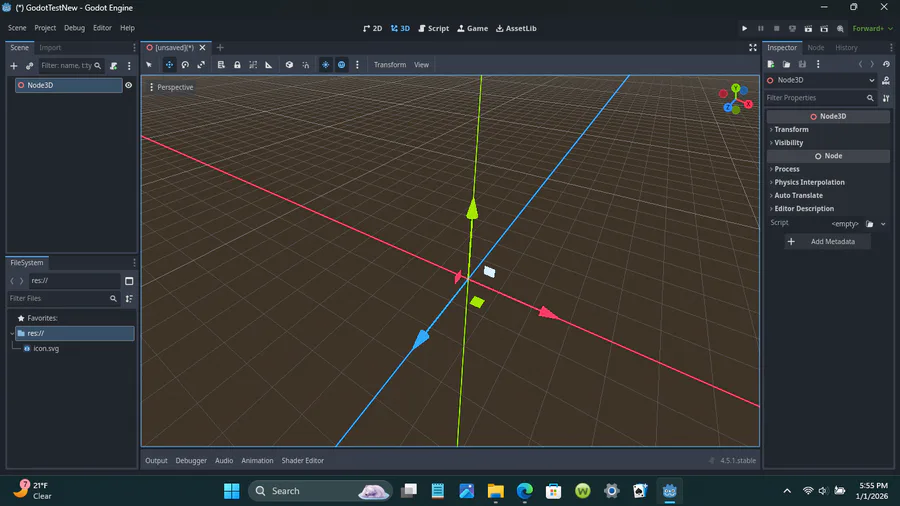
Task: Open the Project menu
Action: pos(45,28)
